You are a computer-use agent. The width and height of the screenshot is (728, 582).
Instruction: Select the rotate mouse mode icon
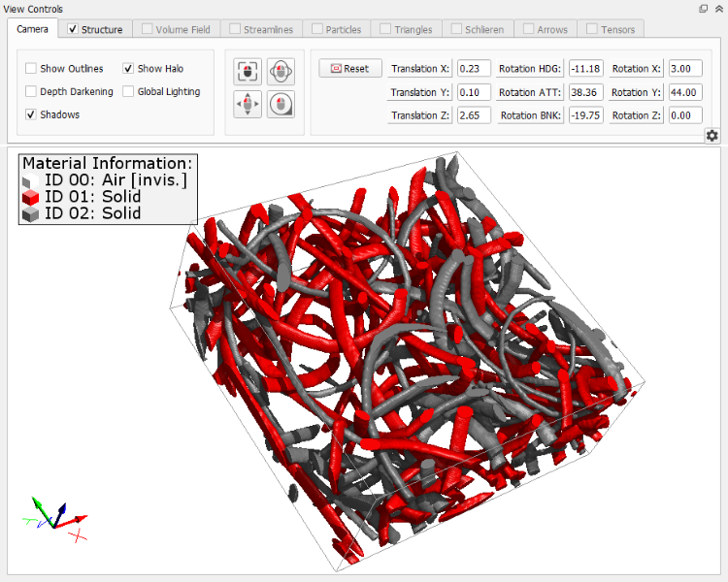[281, 71]
